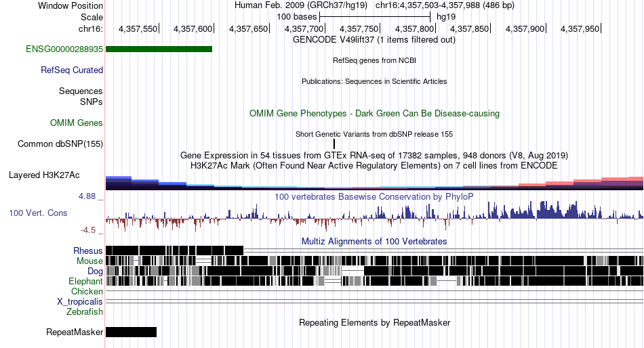Click Multiz Alignments of 100 Vertebrates title
This screenshot has height=348, width=644.
click(374, 241)
